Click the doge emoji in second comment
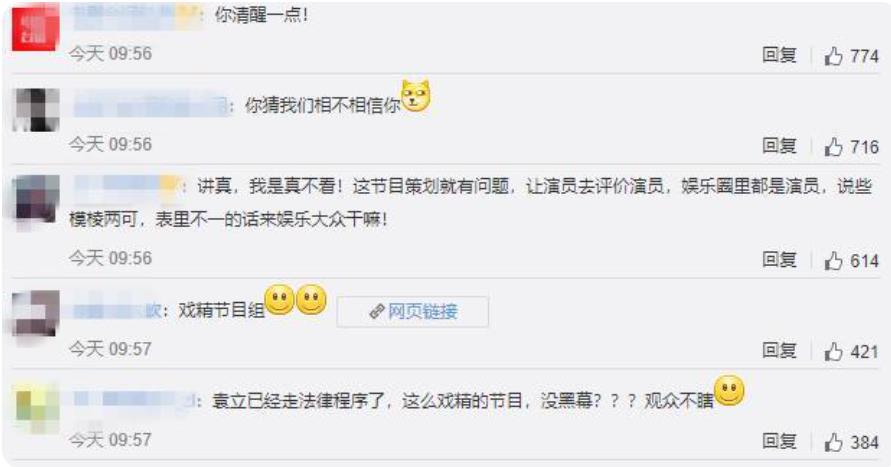Image resolution: width=891 pixels, height=467 pixels. pos(415,95)
